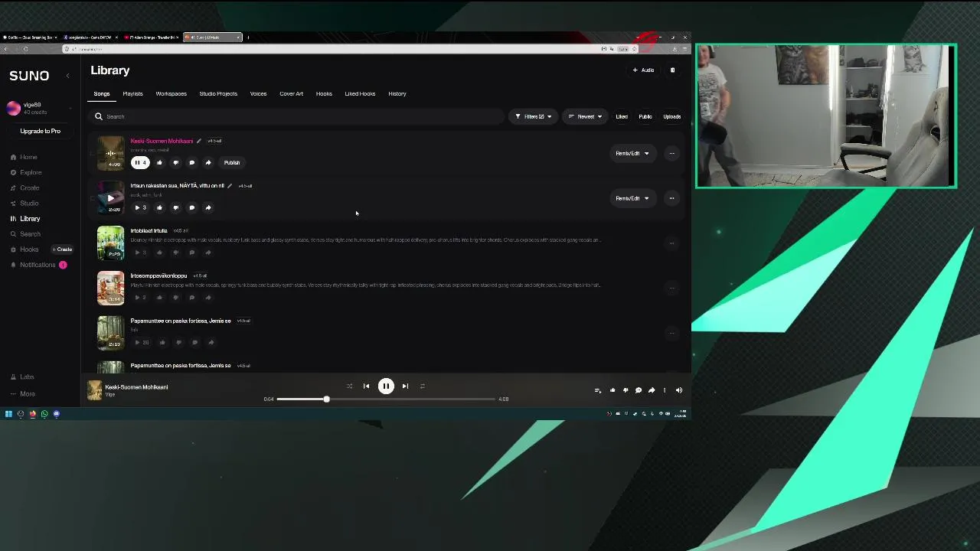Toggle the player volume speaker icon
980x551 pixels.
coord(678,390)
